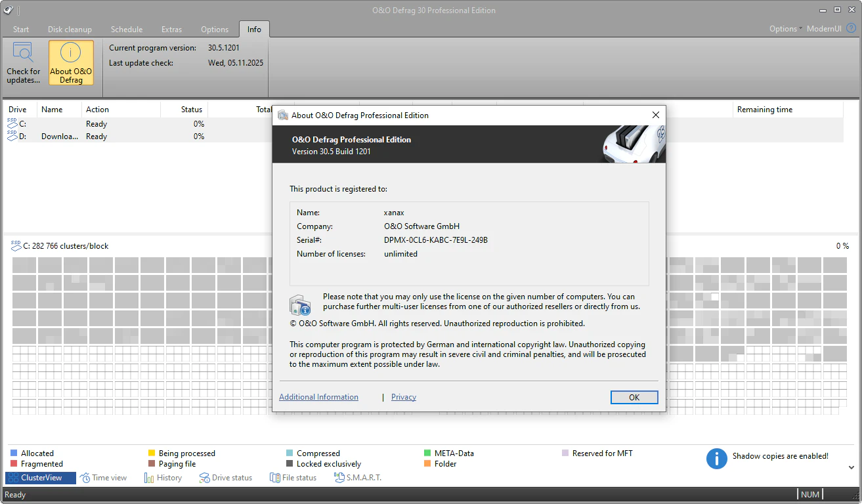Click the ModernUI button
862x504 pixels.
pyautogui.click(x=824, y=29)
